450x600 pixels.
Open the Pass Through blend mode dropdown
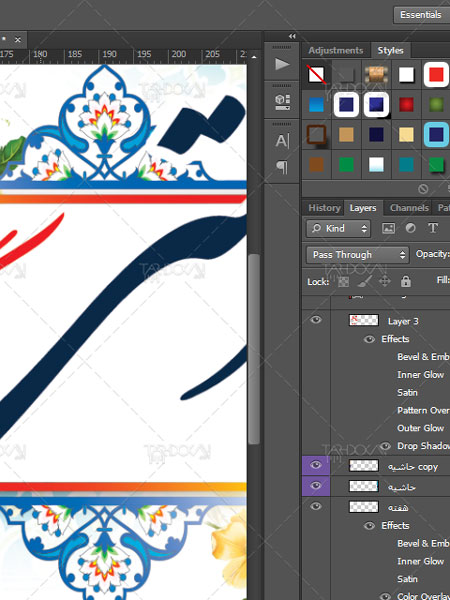[358, 254]
